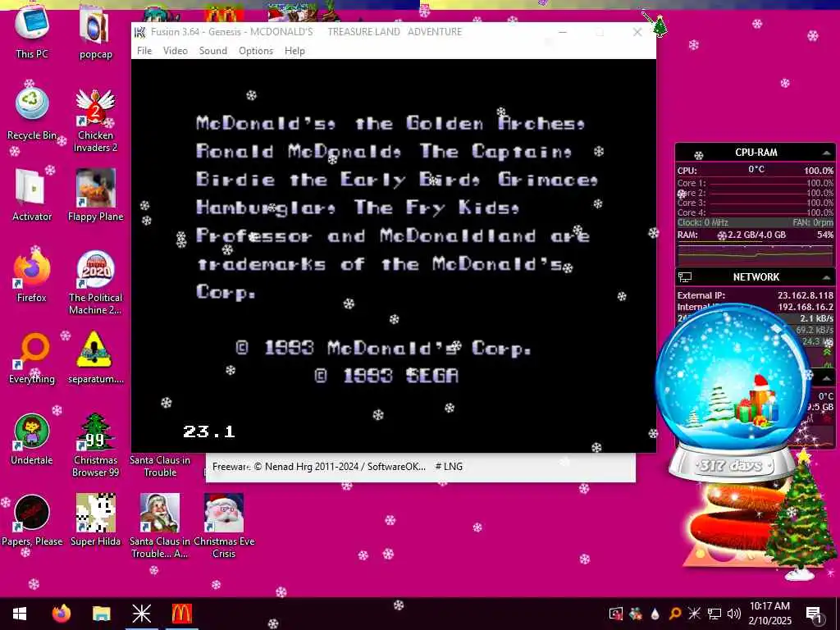
Task: Click the snow globe 317 days countdown
Action: coord(733,394)
